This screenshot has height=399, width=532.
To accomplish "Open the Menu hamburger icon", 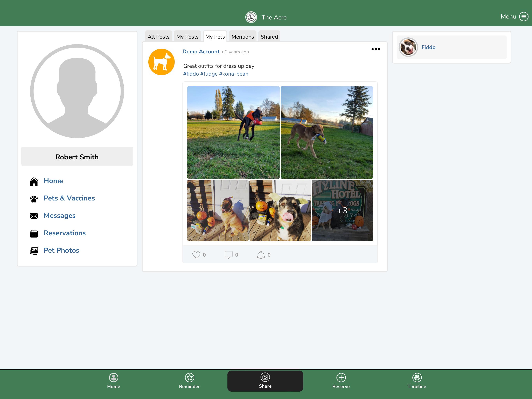I will (524, 17).
